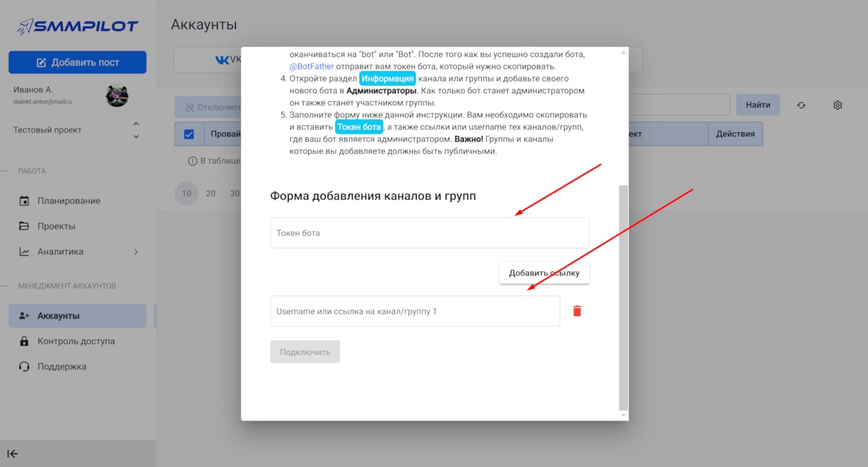Toggle the select-all table checkbox
868x467 pixels.
pyautogui.click(x=190, y=134)
